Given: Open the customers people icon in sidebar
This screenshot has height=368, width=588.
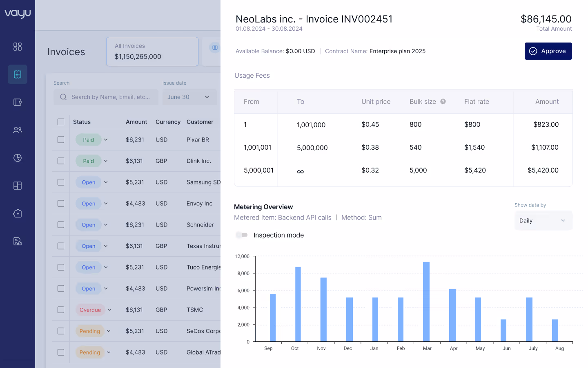Looking at the screenshot, I should coord(18,130).
